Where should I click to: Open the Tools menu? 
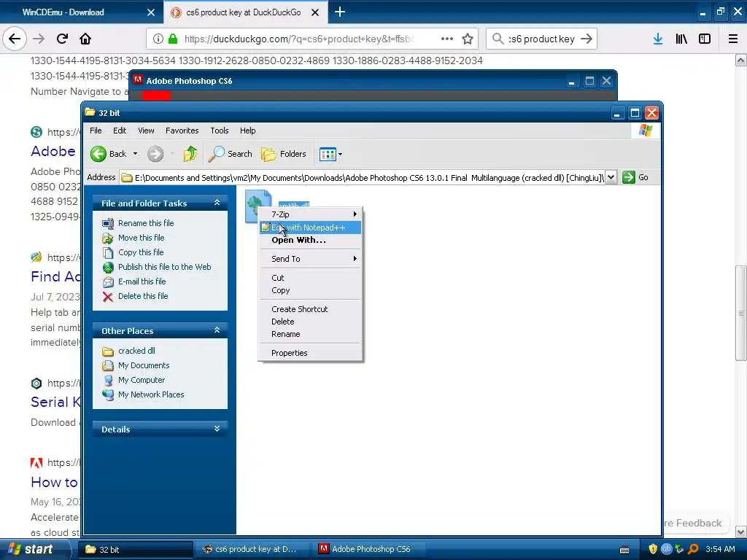(220, 131)
